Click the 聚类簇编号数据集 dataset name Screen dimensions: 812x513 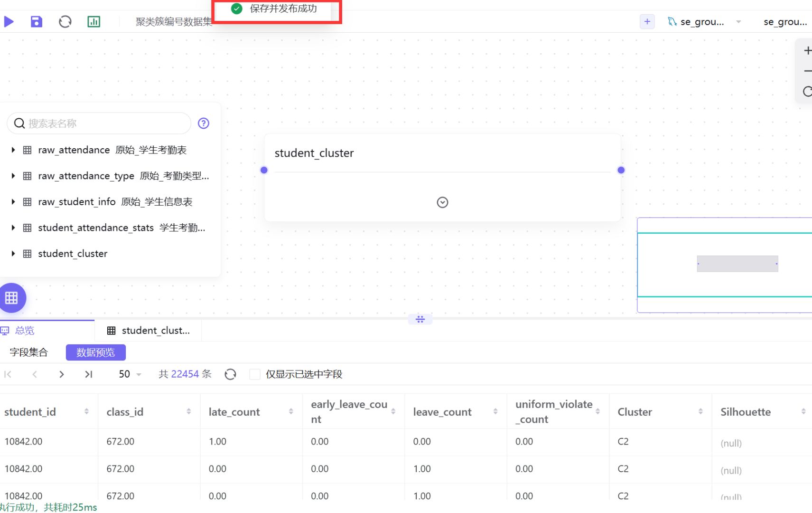pyautogui.click(x=174, y=22)
